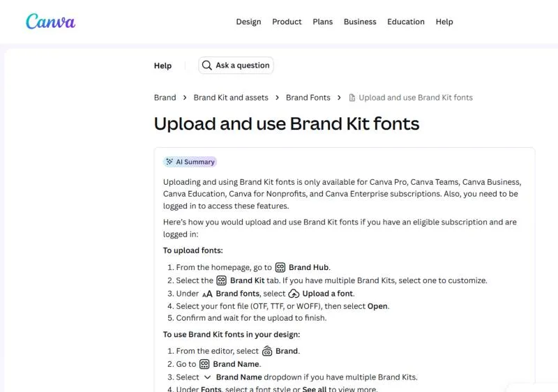
Task: Click the bold 'Brand Kit' text in step 2
Action: coord(248,280)
